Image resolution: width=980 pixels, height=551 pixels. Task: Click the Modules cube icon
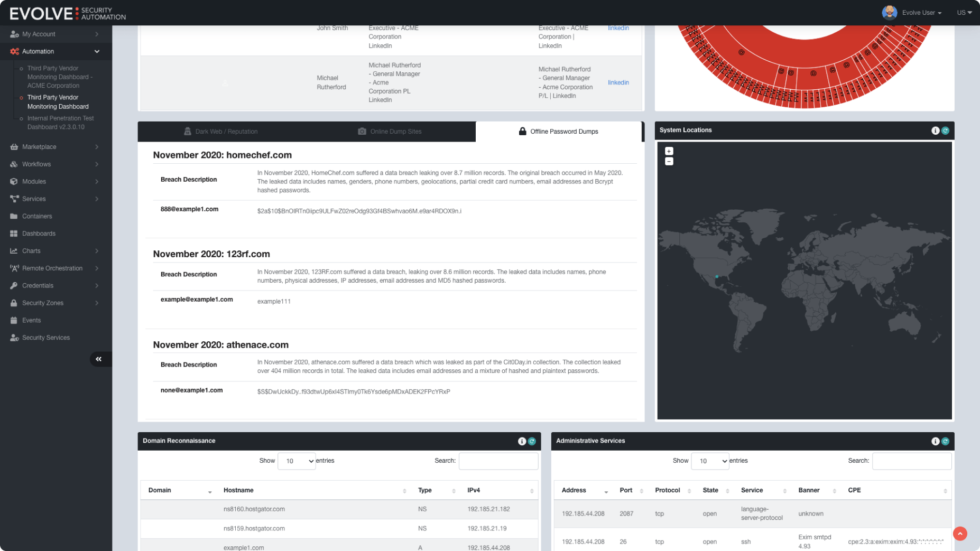(x=14, y=182)
